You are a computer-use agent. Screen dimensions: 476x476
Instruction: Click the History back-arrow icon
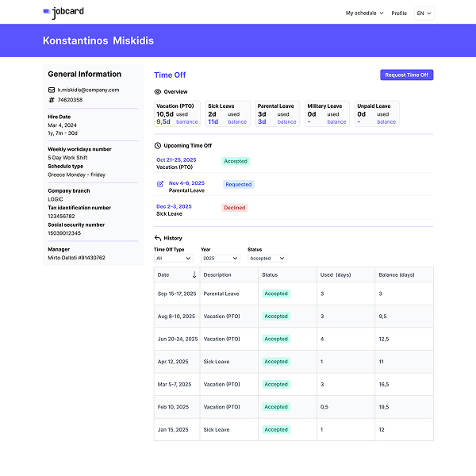pyautogui.click(x=157, y=238)
